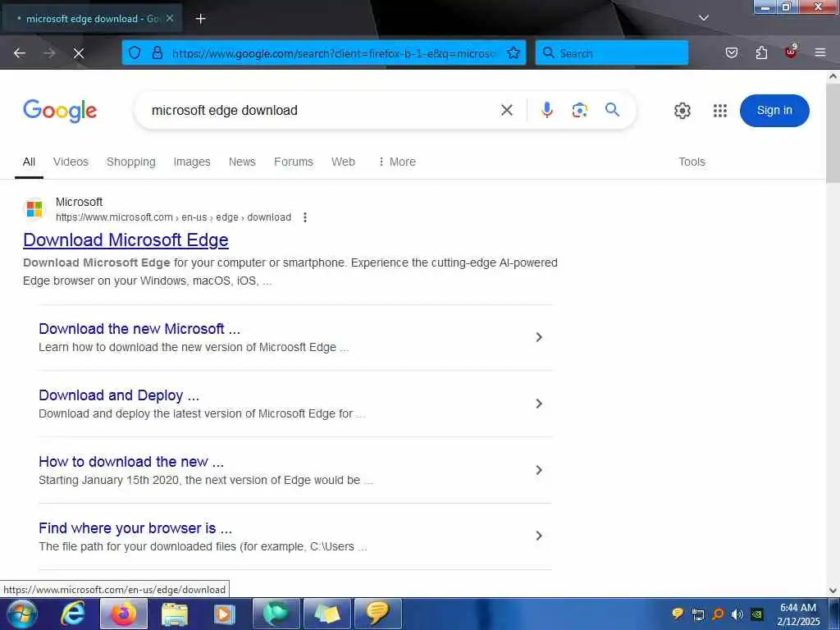Open the uBlock Origin extension icon
The width and height of the screenshot is (840, 630).
[791, 52]
